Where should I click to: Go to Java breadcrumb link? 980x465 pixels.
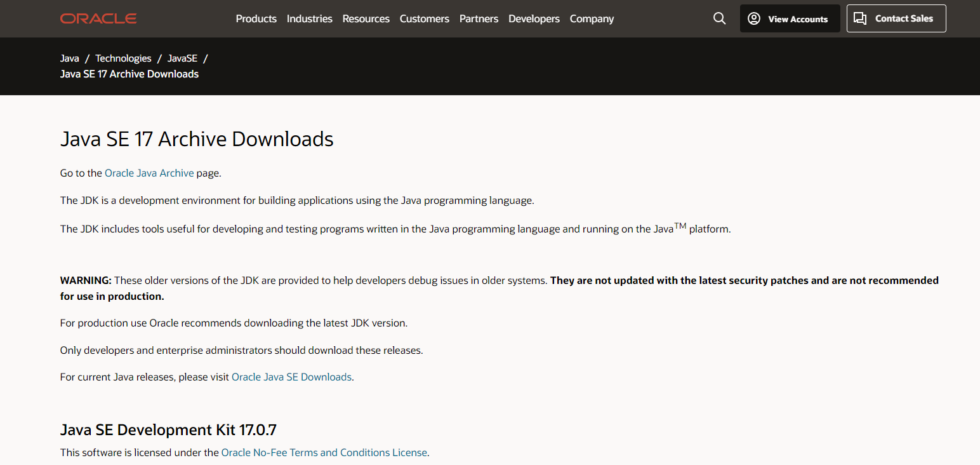click(70, 58)
